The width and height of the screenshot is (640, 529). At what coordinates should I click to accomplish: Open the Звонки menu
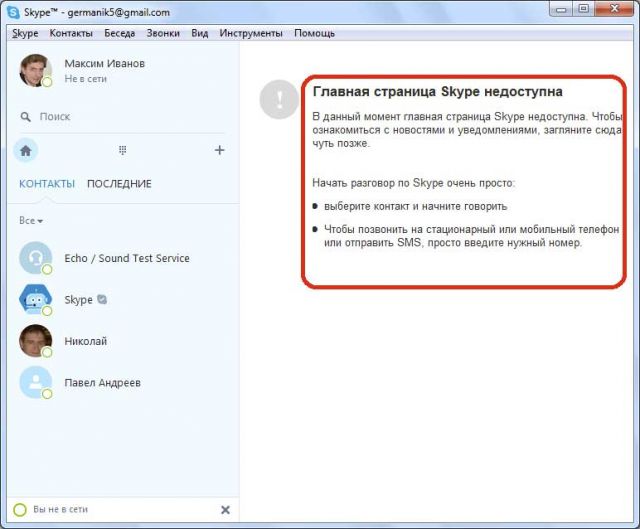point(163,33)
